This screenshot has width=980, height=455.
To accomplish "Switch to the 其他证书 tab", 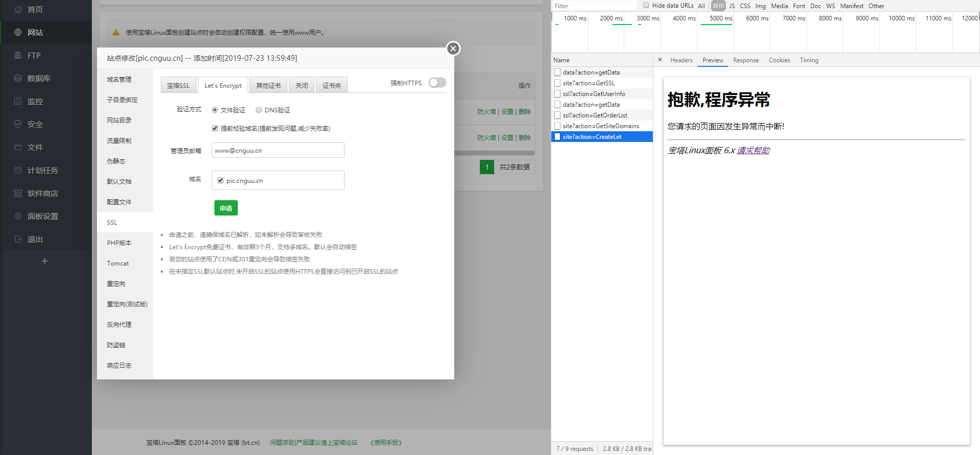I will pos(268,85).
